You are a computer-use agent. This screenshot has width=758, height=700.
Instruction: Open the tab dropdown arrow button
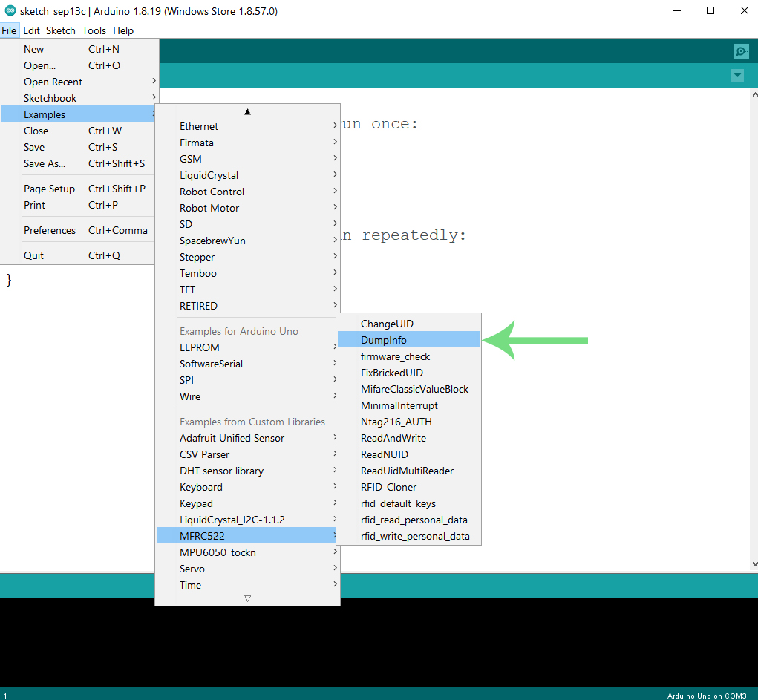pos(737,76)
